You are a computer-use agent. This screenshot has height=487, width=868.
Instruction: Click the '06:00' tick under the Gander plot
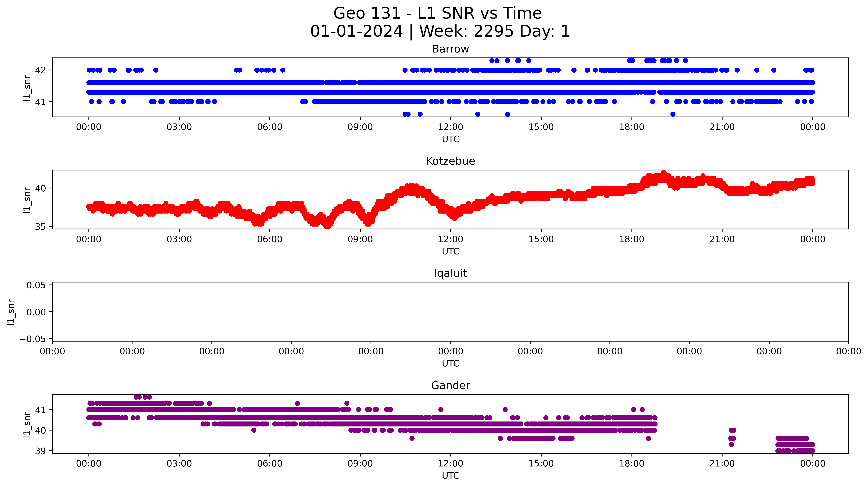pyautogui.click(x=270, y=463)
